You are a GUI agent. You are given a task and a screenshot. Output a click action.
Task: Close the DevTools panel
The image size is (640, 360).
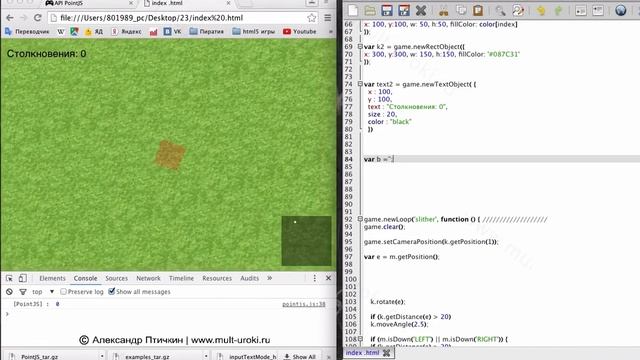[328, 278]
